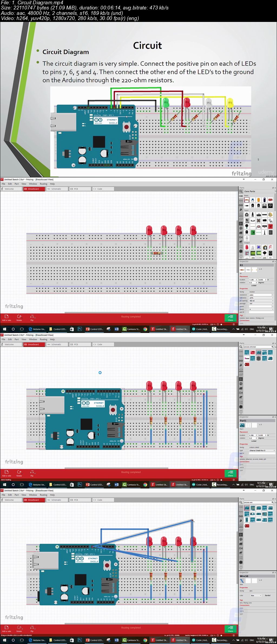Open the parts search magnifier tab in R1 frame
This screenshot has width=277, height=644.
pos(241,191)
